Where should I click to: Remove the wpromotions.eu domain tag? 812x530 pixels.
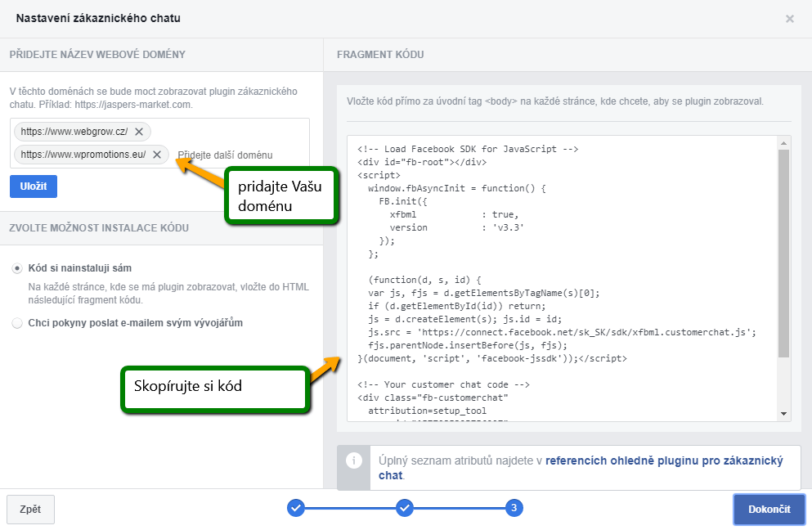click(157, 155)
